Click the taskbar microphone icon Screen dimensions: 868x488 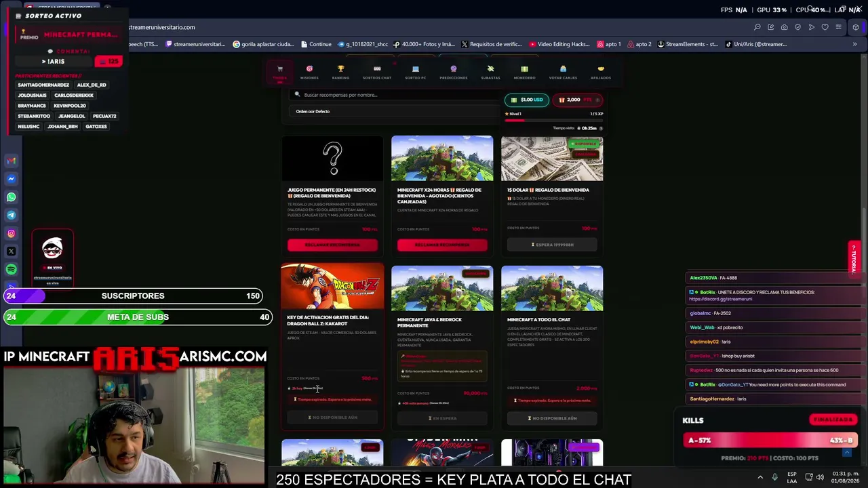point(775,477)
